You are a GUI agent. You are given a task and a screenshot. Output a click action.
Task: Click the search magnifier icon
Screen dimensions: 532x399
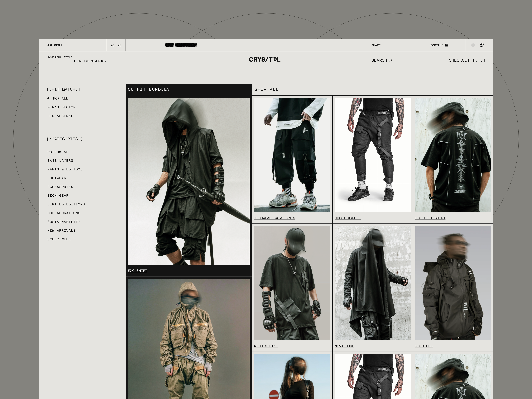tap(391, 60)
